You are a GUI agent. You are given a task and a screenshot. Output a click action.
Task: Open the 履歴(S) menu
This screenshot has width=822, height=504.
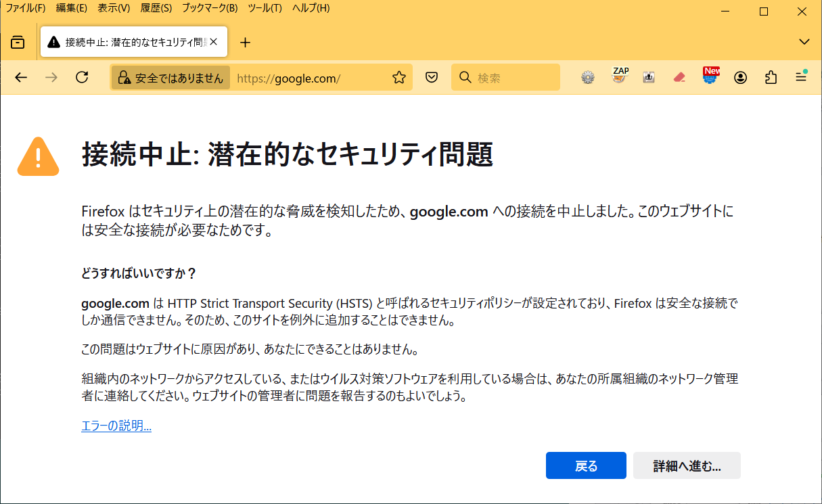coord(156,8)
